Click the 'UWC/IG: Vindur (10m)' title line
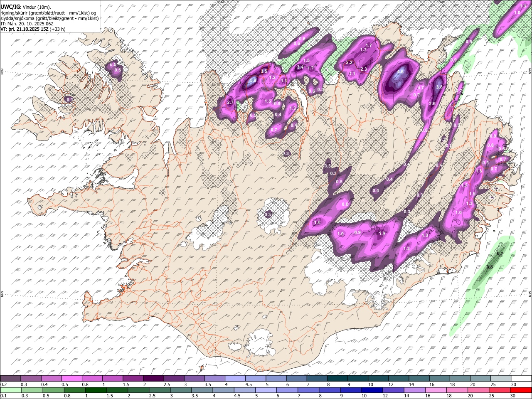 click(25, 7)
